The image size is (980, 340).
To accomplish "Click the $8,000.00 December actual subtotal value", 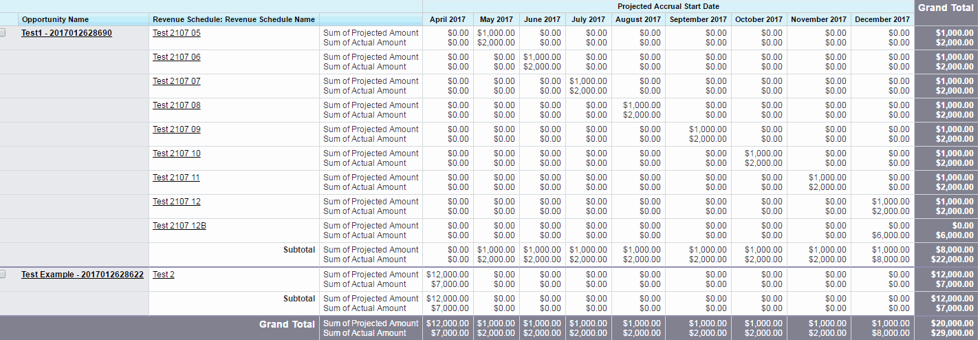I will pyautogui.click(x=891, y=259).
